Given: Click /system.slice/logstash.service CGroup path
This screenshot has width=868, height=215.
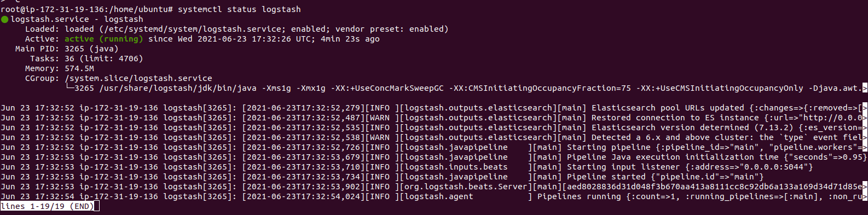Looking at the screenshot, I should [x=138, y=78].
